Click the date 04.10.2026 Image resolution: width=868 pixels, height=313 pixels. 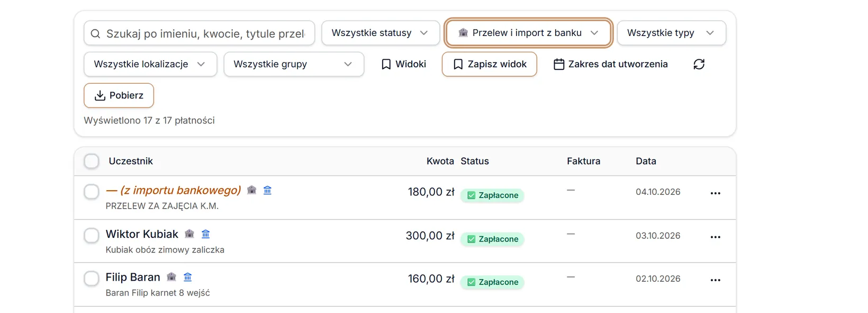[x=658, y=192]
